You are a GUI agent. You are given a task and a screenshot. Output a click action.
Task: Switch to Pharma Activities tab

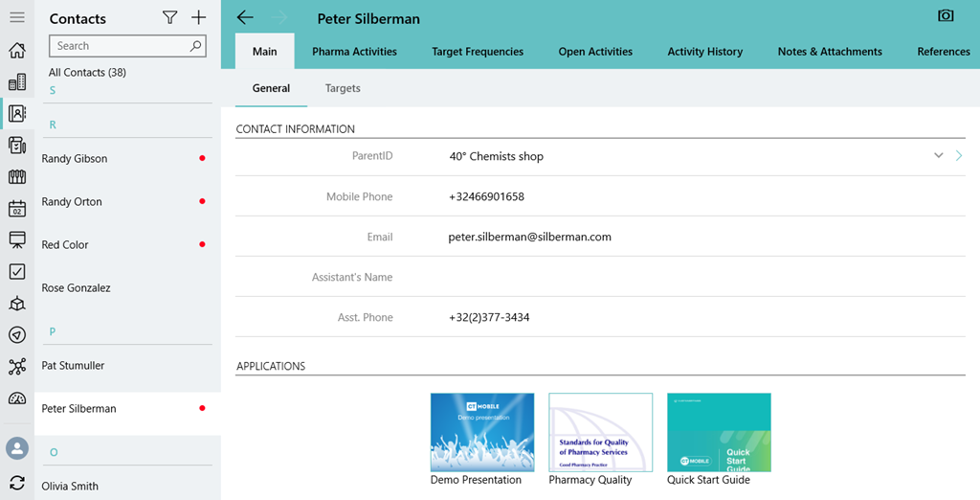tap(354, 52)
